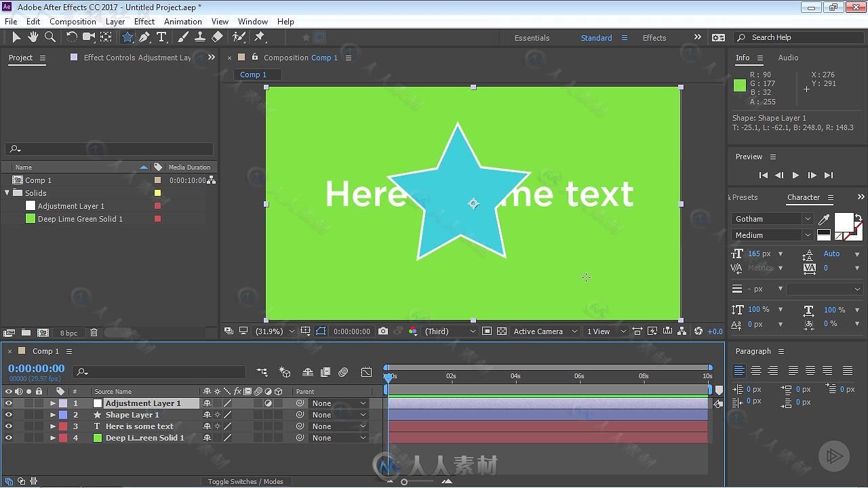
Task: Select the Hand tool
Action: [x=33, y=37]
